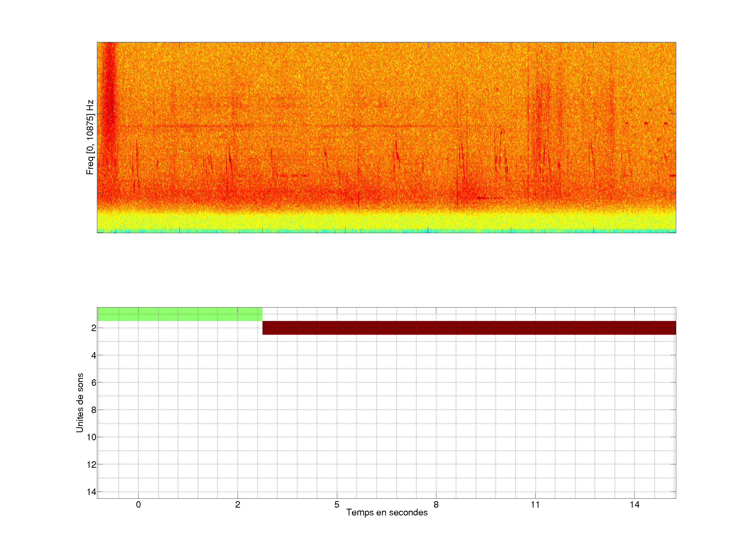Click the y-axis tick label 12
Screen dimensions: 747x560
pos(92,465)
